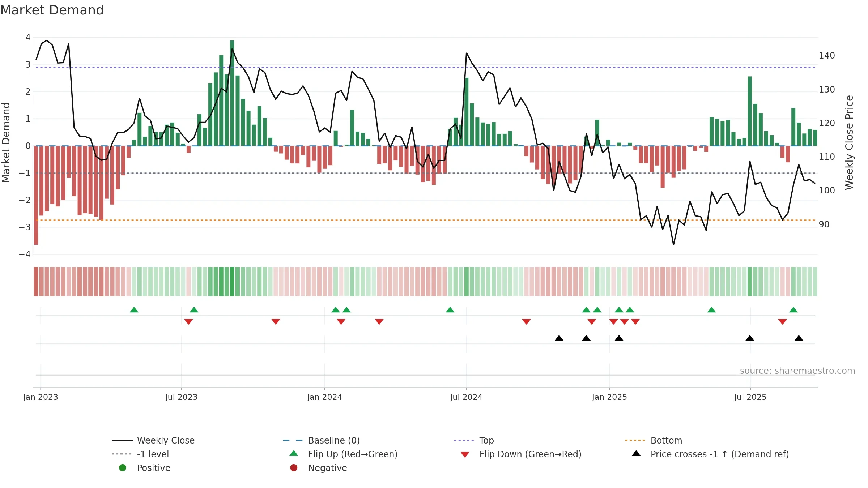The width and height of the screenshot is (868, 488).
Task: Click the Market Demand chart title
Action: coord(52,10)
